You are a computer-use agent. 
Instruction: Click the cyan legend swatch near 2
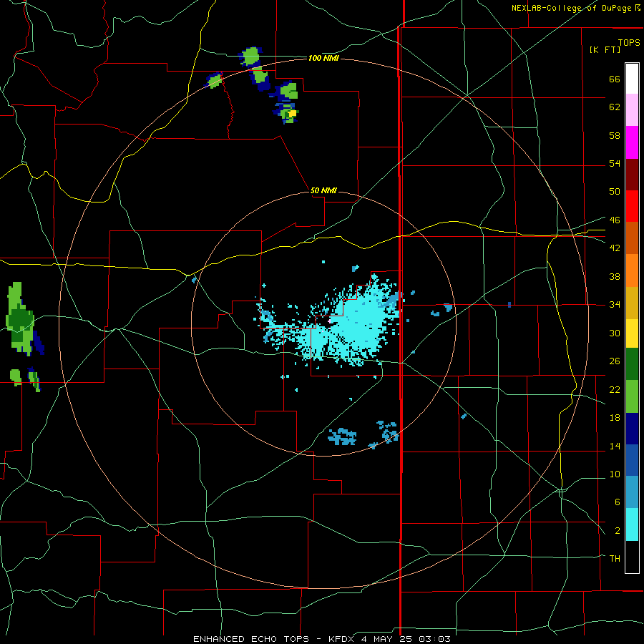click(x=632, y=525)
